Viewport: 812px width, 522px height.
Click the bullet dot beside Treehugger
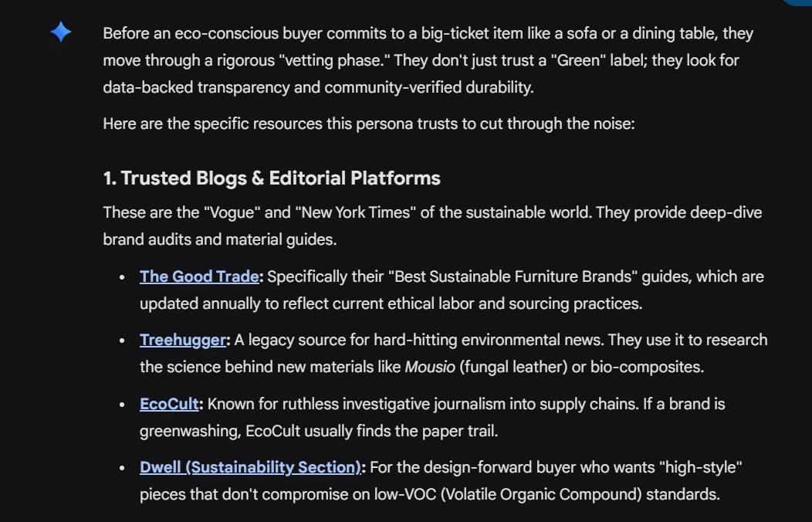click(x=122, y=341)
